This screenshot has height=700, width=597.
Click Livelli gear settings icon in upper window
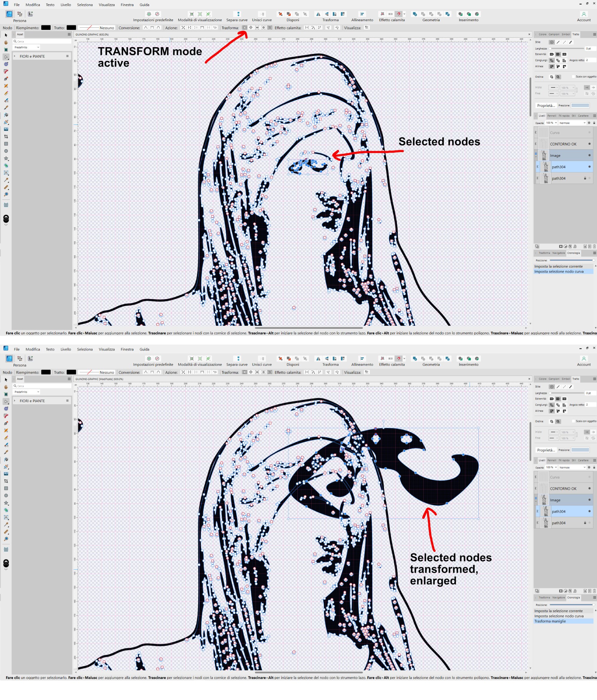[589, 123]
